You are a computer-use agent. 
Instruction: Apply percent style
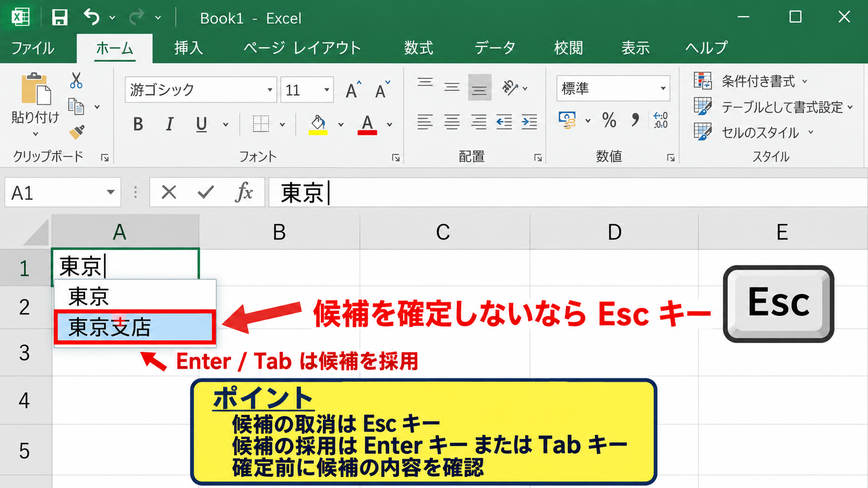609,120
